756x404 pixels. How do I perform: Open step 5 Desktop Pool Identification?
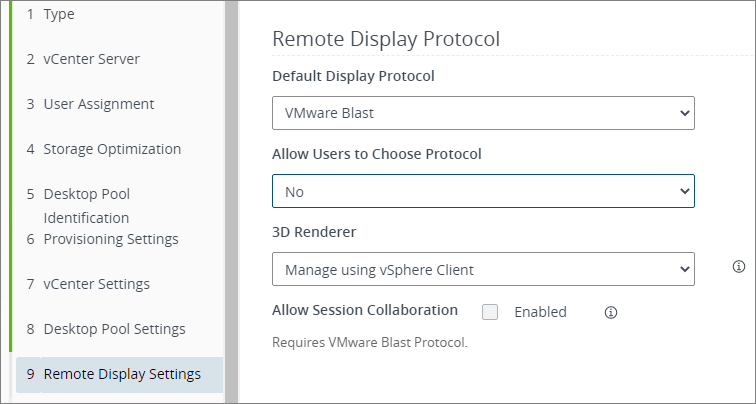pyautogui.click(x=86, y=205)
